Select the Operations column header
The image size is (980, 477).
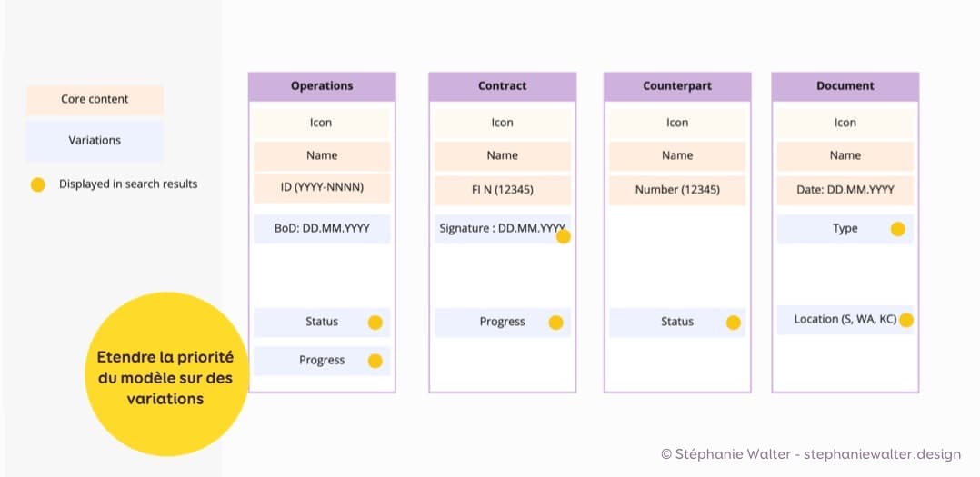tap(322, 86)
